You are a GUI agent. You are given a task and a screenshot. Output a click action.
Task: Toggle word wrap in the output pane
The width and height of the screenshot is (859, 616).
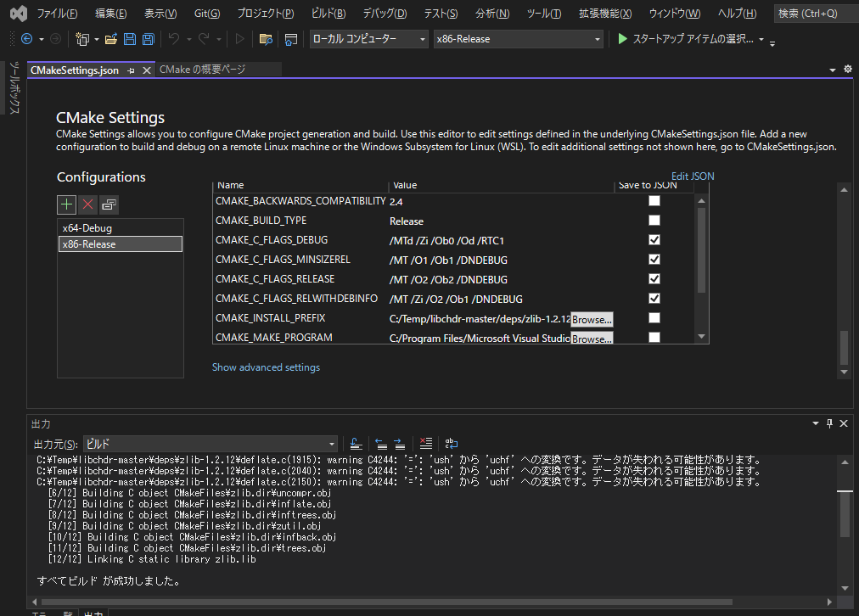click(452, 444)
